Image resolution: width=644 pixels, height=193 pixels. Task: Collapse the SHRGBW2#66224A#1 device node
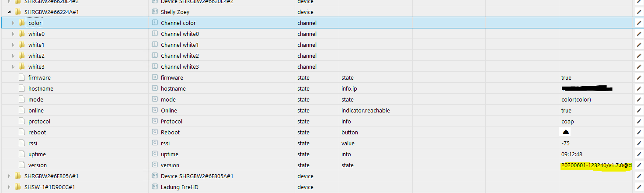[x=9, y=12]
